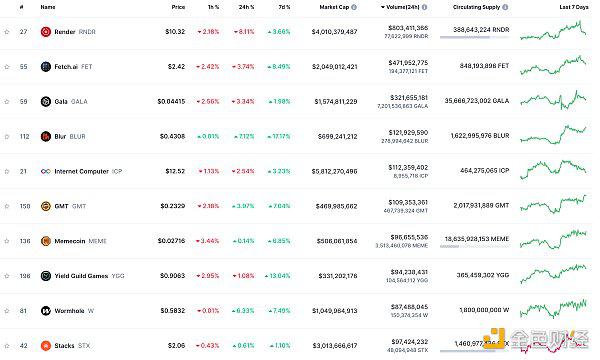Sort by the 24h % column header

point(246,7)
